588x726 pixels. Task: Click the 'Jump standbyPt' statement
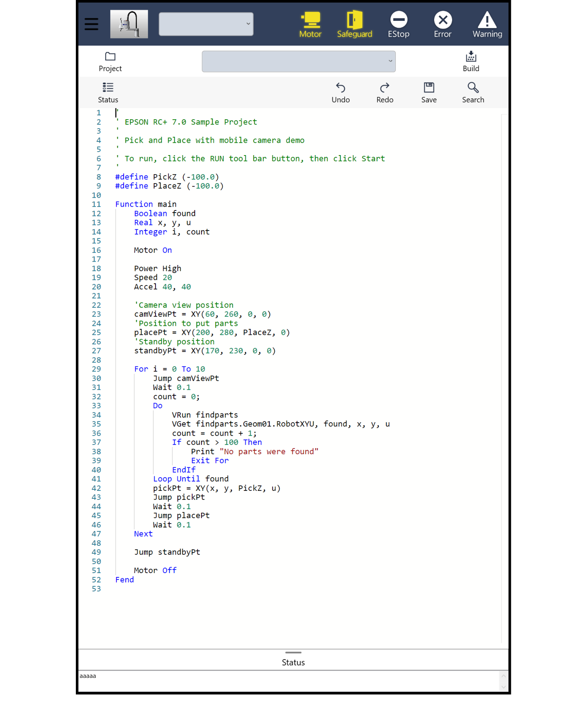pyautogui.click(x=167, y=553)
